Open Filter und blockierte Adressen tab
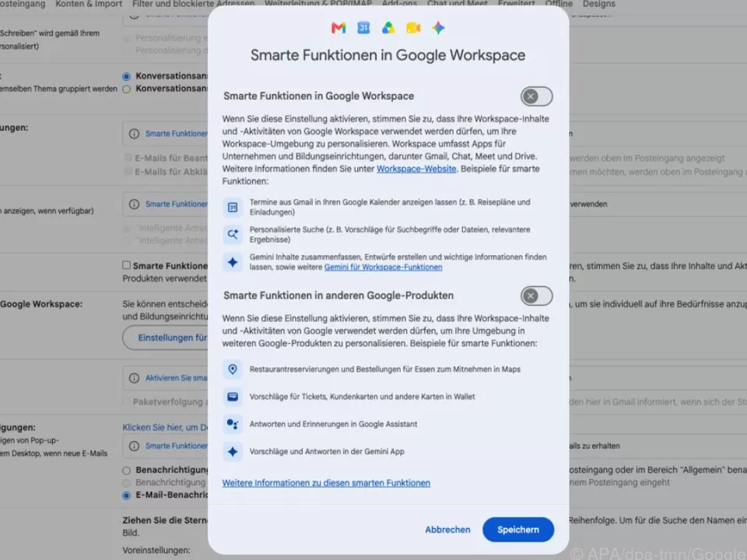 coord(194,4)
